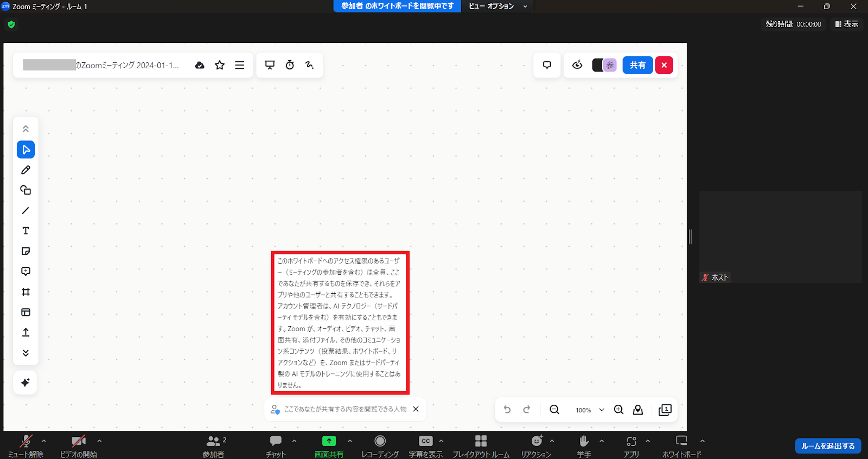
Task: Close the whiteboard with red X
Action: pos(664,65)
